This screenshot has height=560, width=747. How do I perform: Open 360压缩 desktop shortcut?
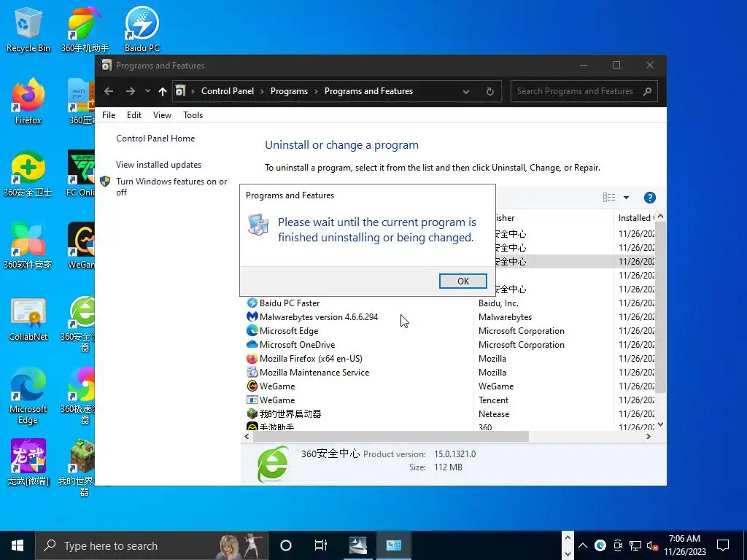[81, 102]
